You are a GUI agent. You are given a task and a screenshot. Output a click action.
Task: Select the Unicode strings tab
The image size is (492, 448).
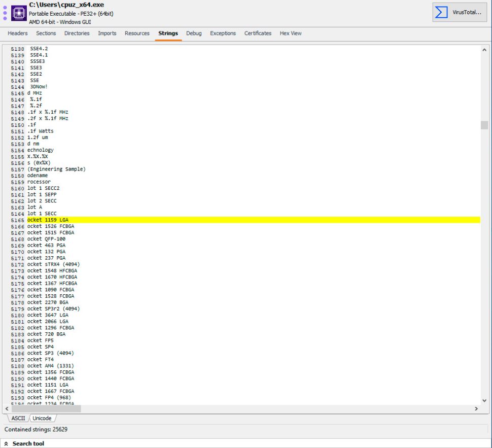[x=42, y=419]
